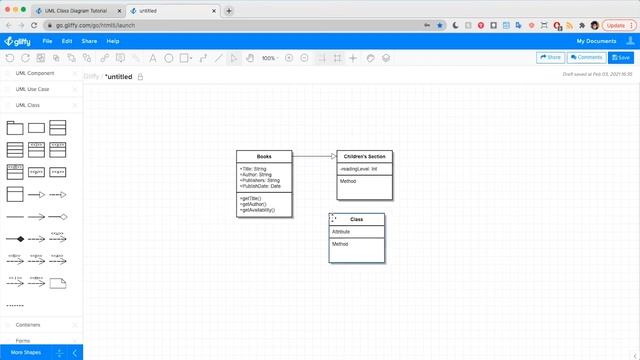Select the Connector tool

tap(203, 58)
